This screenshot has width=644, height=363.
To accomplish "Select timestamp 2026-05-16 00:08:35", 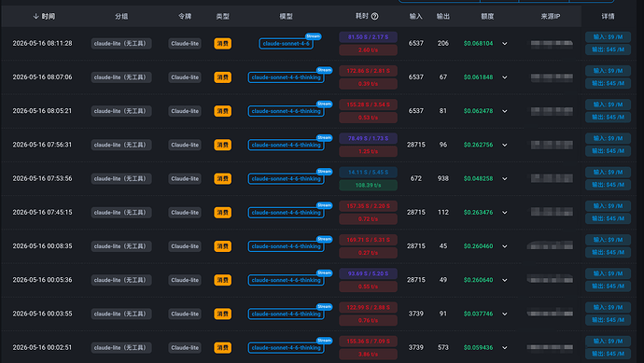I will 42,246.
